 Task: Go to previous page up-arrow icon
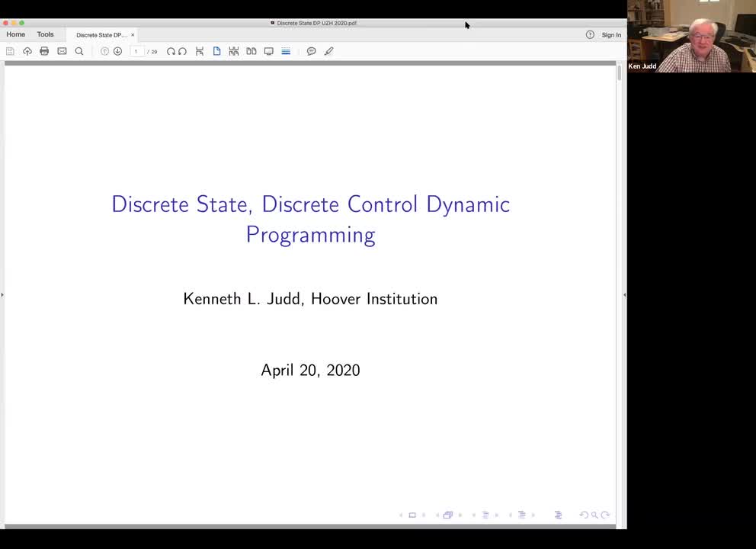104,51
